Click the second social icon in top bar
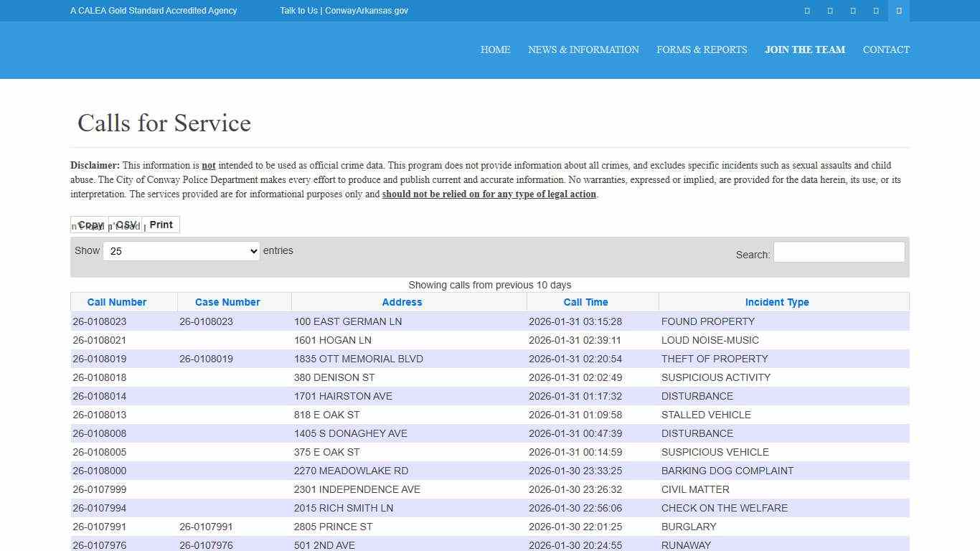 click(830, 11)
